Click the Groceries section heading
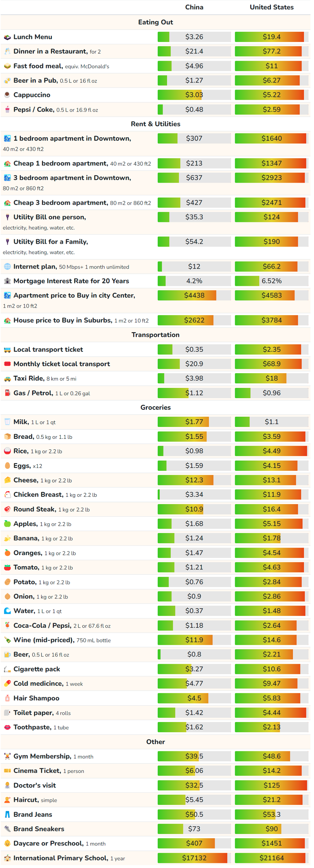The width and height of the screenshot is (314, 868). [x=156, y=408]
